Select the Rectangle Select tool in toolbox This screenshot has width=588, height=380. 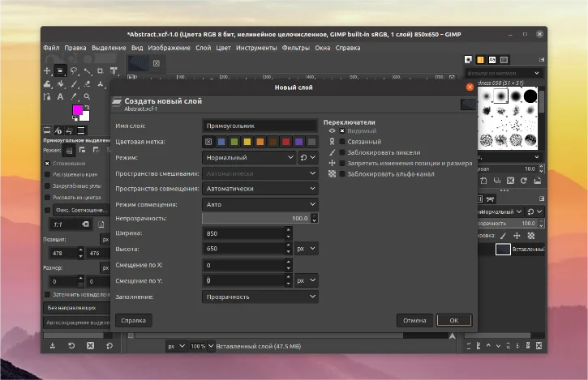coord(61,70)
